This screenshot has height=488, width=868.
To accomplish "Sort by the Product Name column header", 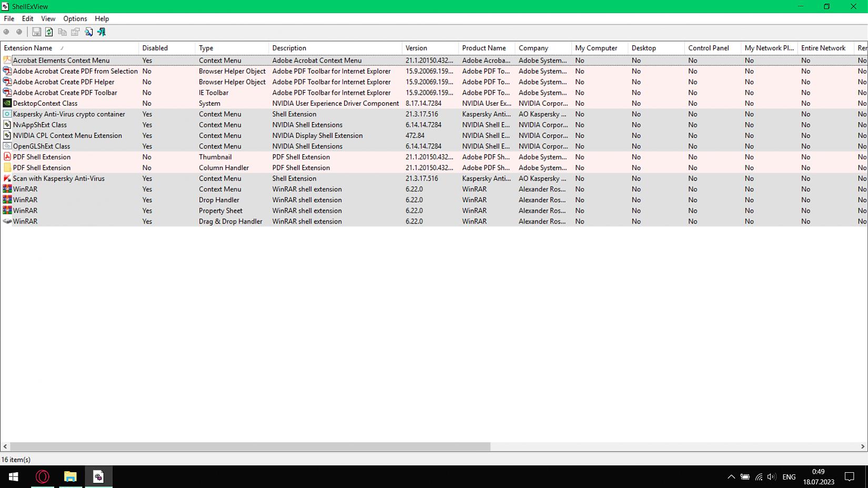I will tap(487, 48).
